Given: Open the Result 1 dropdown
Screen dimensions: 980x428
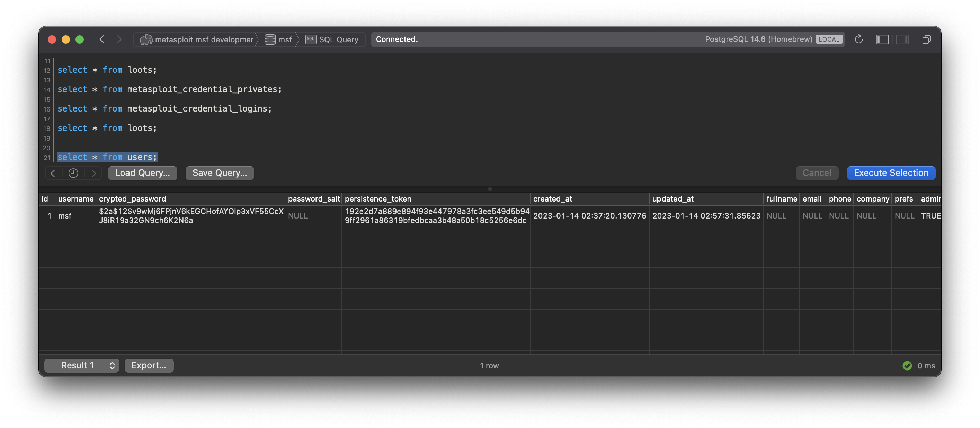Looking at the screenshot, I should pos(81,365).
